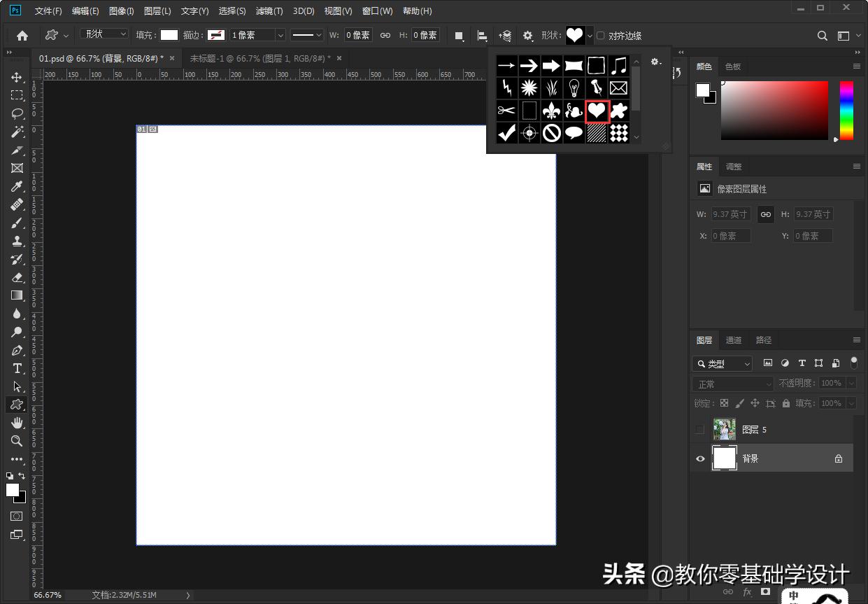Open the 滤镜(T) menu
868x604 pixels.
pos(269,11)
